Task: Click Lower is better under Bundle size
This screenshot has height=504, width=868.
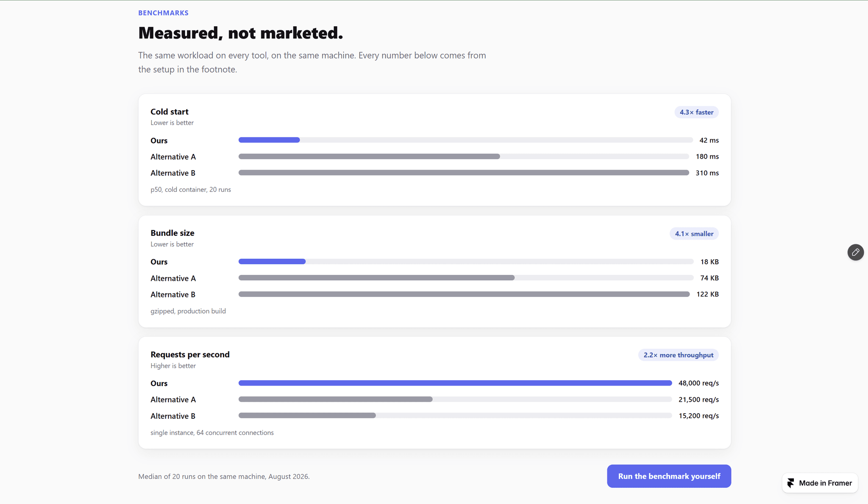Action: coord(172,244)
